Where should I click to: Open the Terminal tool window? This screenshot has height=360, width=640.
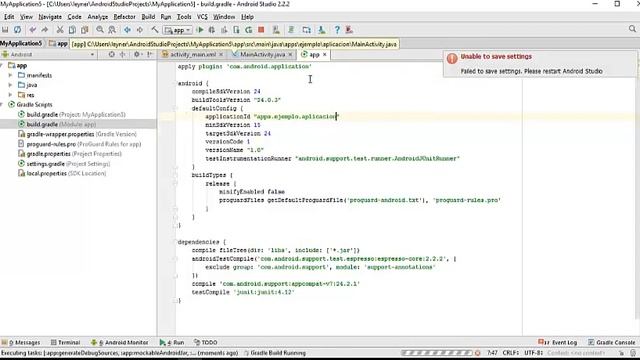pyautogui.click(x=66, y=342)
